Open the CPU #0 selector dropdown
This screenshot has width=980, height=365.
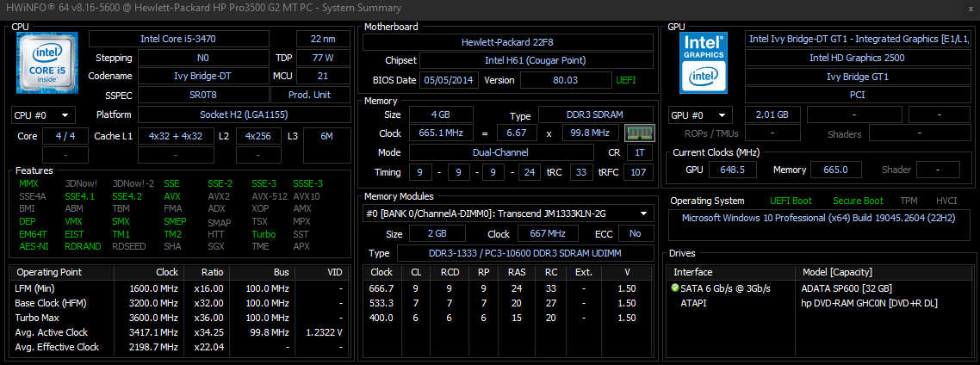point(43,115)
